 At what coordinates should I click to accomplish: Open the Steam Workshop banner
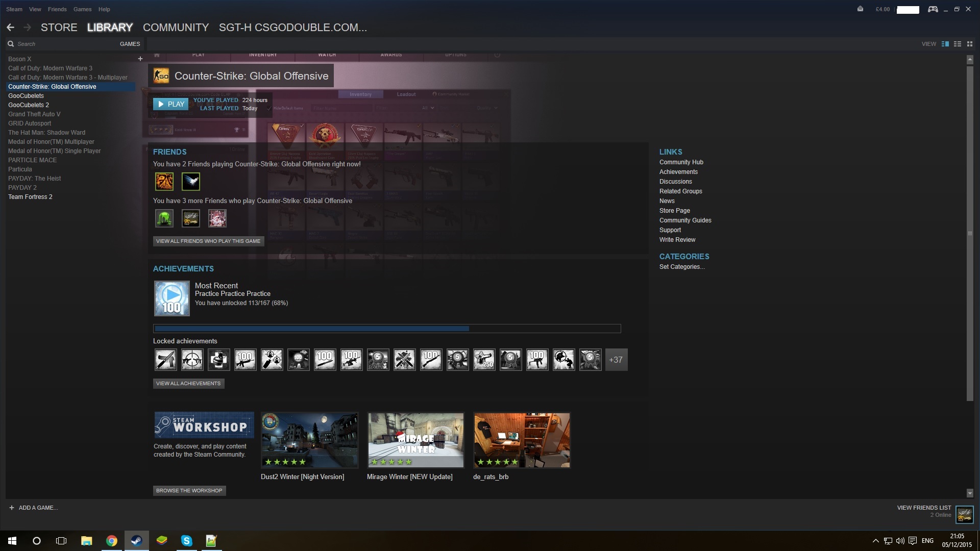204,425
